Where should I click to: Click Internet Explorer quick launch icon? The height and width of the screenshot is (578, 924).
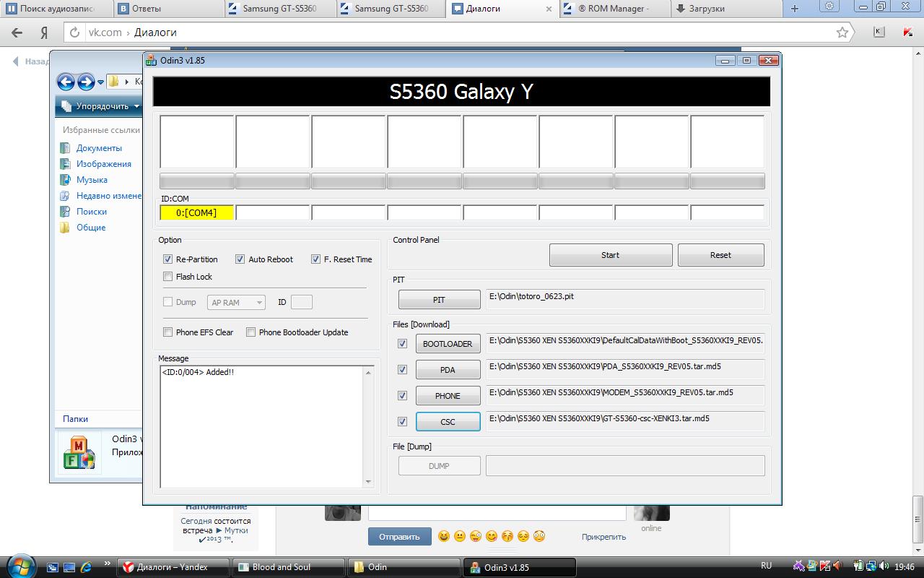[86, 567]
